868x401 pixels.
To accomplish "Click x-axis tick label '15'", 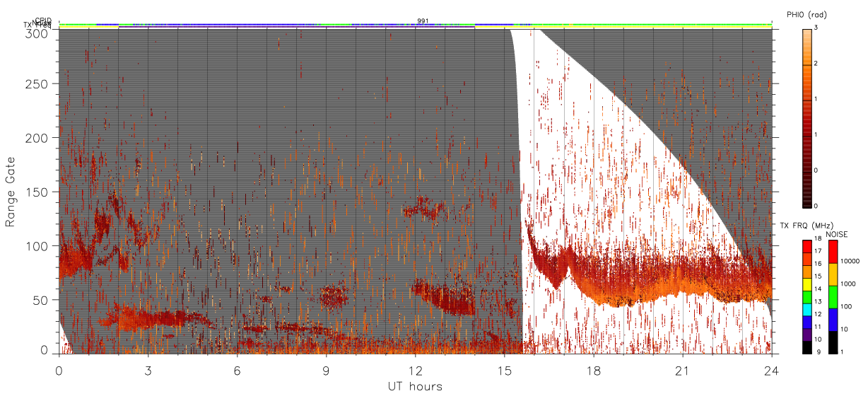I will tap(504, 370).
